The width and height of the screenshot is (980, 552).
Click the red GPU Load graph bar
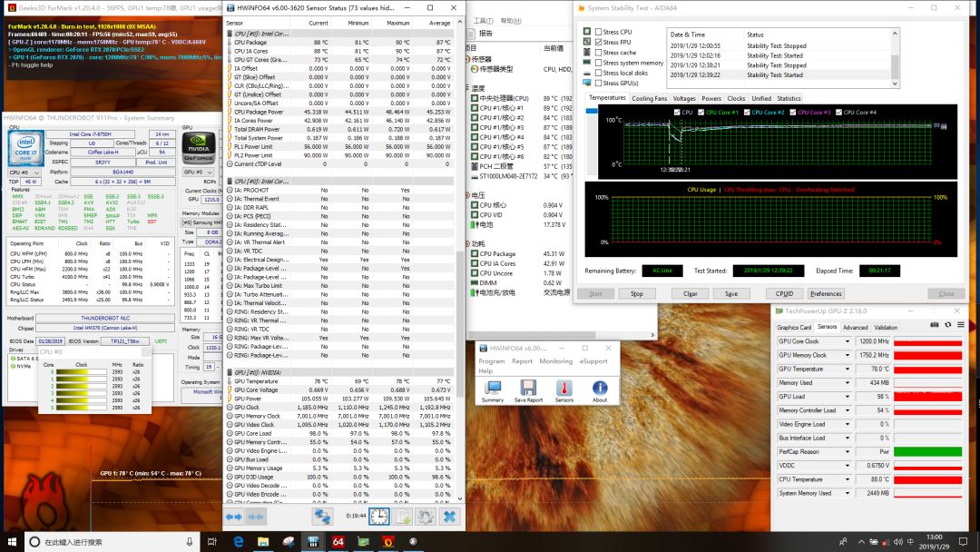click(927, 397)
